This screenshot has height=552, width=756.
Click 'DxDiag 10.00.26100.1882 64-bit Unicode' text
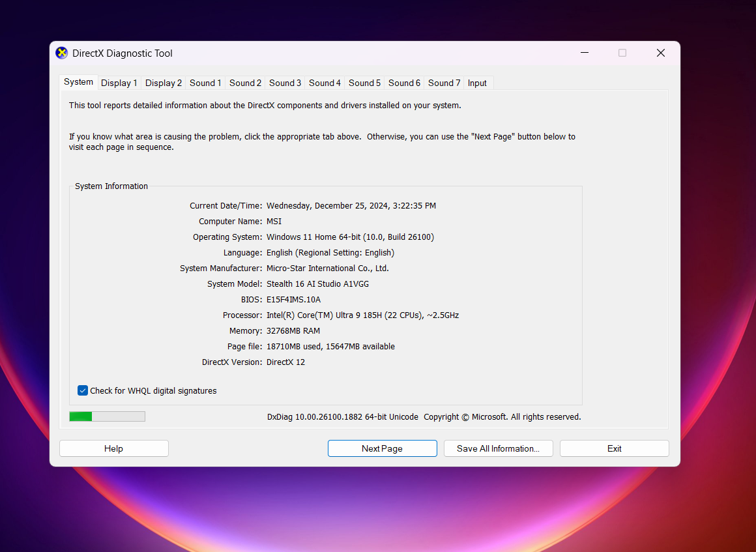(x=343, y=417)
